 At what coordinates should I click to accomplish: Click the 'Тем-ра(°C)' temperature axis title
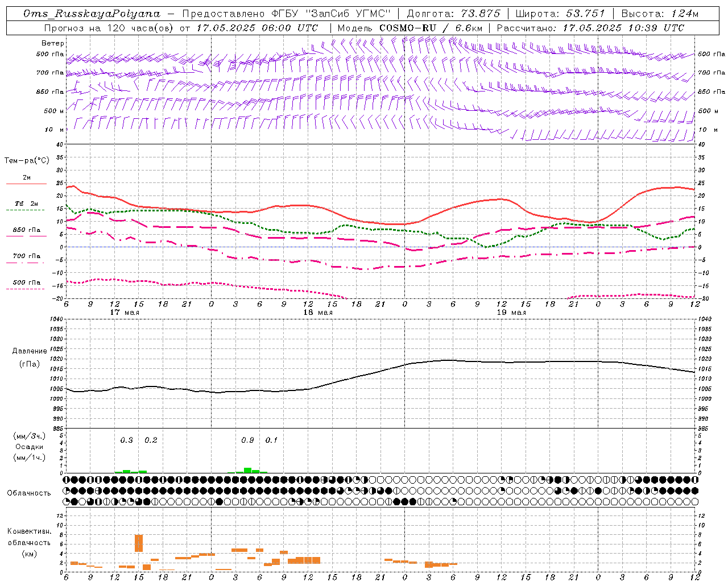click(x=27, y=160)
